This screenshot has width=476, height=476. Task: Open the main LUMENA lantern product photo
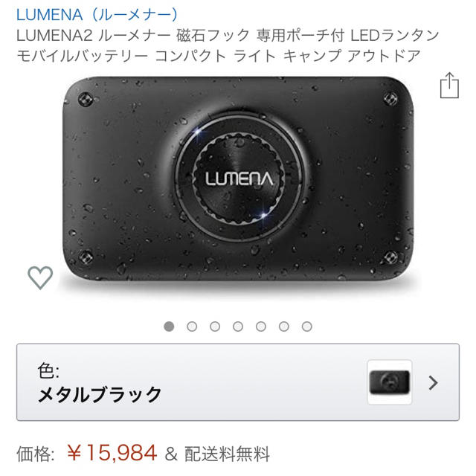[238, 179]
